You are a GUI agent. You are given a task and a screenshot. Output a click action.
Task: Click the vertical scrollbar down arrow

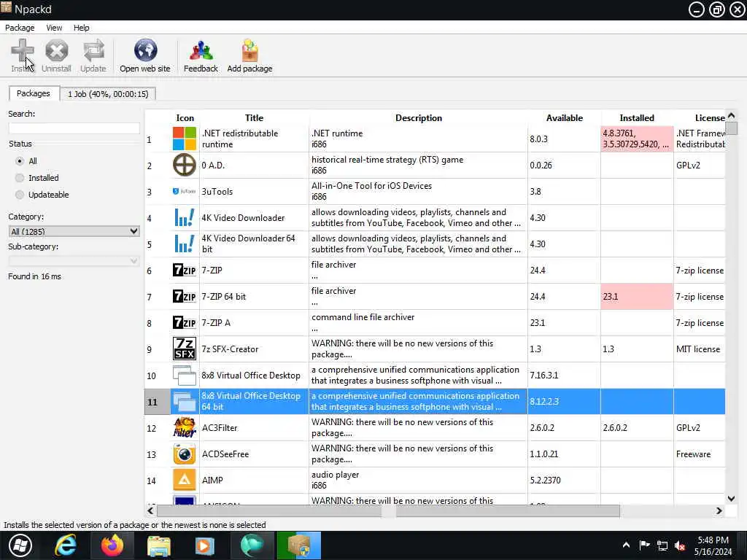[x=731, y=499]
